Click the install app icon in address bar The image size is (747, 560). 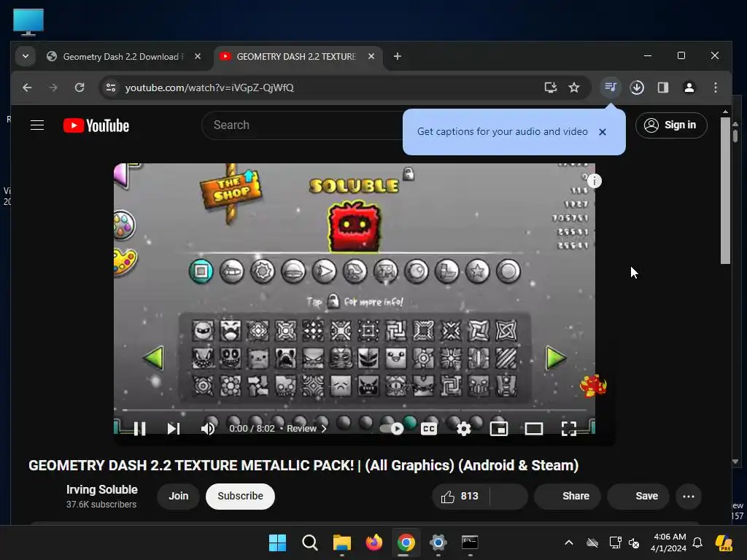click(551, 87)
